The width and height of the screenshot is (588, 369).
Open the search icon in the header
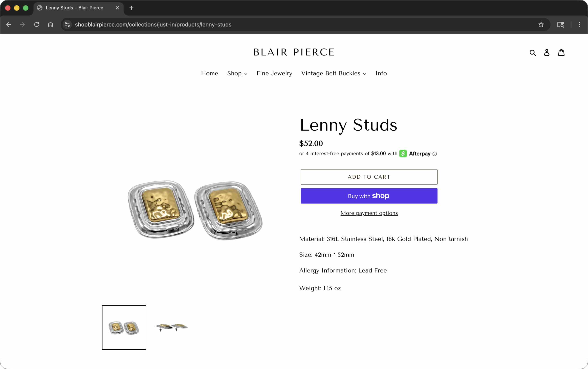pyautogui.click(x=533, y=52)
